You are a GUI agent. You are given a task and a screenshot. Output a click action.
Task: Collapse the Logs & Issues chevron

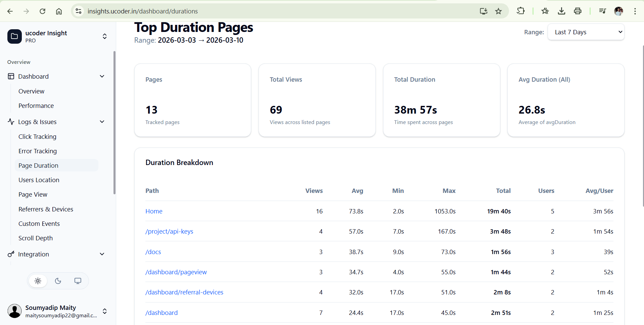pyautogui.click(x=102, y=122)
